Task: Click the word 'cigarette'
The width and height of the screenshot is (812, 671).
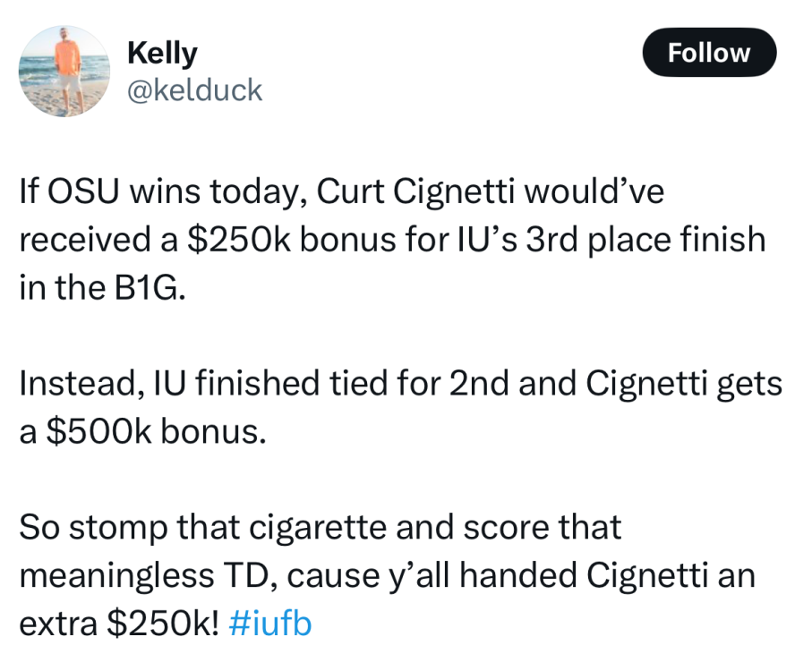Action: pyautogui.click(x=318, y=528)
